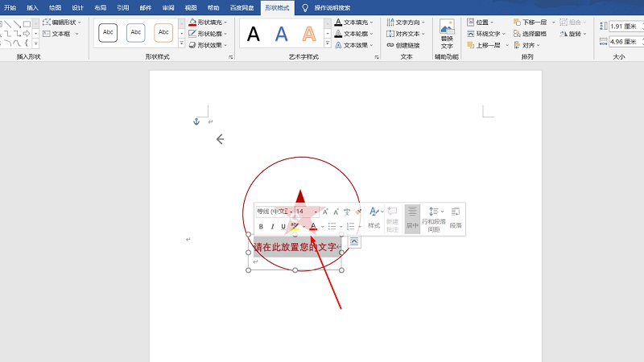Click the anchor icon in the document

195,121
